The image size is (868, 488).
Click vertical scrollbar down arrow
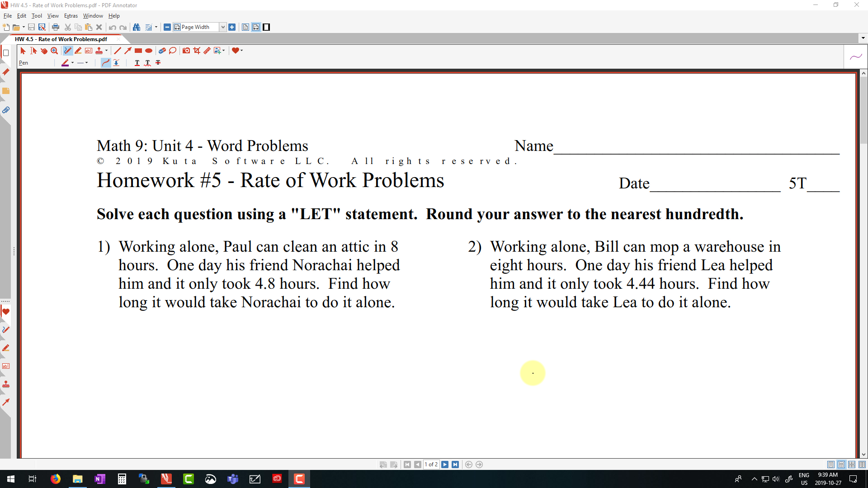(863, 455)
